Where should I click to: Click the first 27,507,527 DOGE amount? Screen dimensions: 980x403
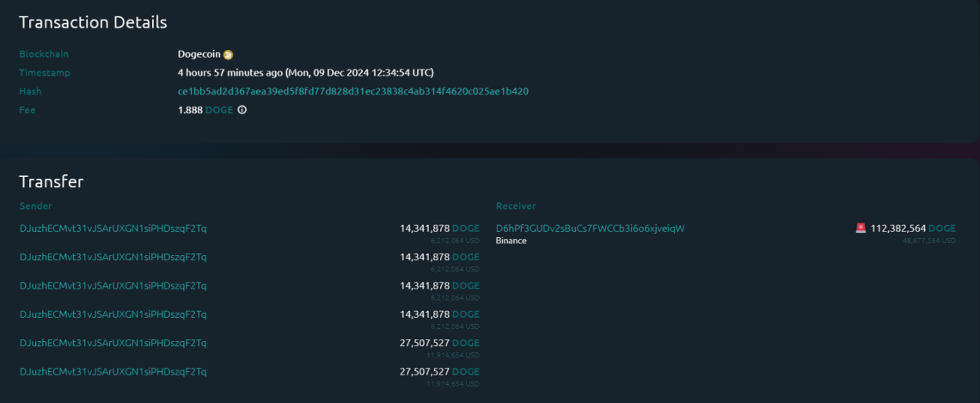(439, 343)
